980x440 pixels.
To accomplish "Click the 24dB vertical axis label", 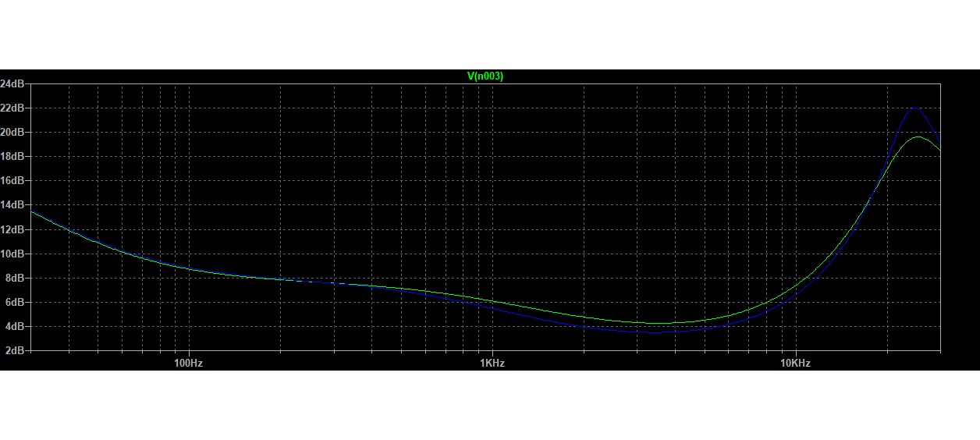I will pyautogui.click(x=13, y=83).
